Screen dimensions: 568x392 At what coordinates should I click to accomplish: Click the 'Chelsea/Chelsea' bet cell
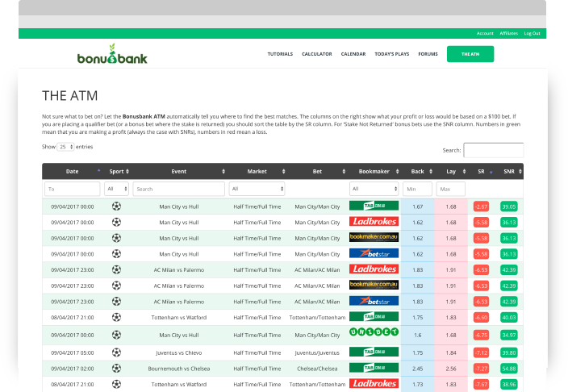[x=317, y=369]
